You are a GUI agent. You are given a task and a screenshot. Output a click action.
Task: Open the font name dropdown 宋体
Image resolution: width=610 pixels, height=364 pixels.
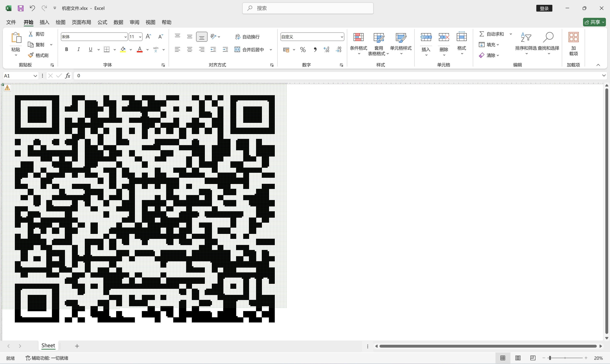(x=125, y=37)
